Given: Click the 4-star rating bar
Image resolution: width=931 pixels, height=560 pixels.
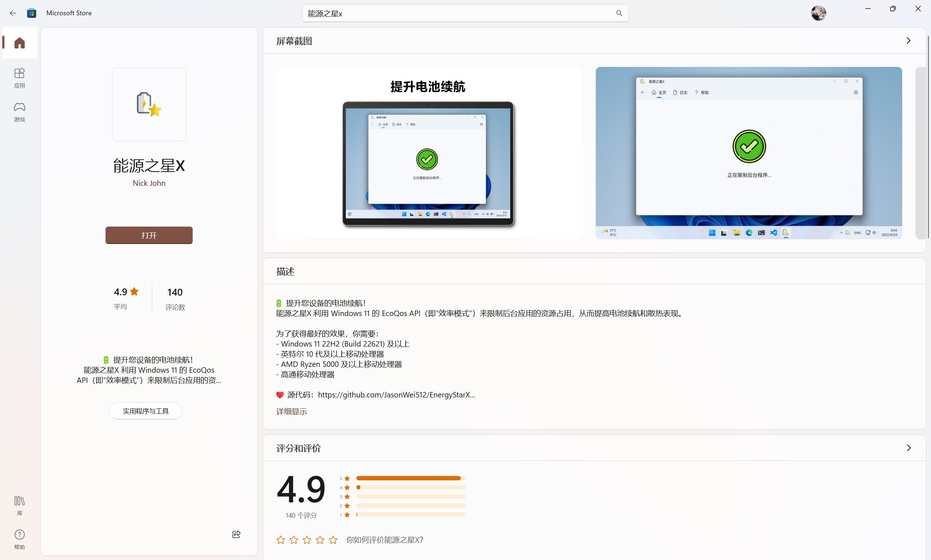Looking at the screenshot, I should 411,487.
